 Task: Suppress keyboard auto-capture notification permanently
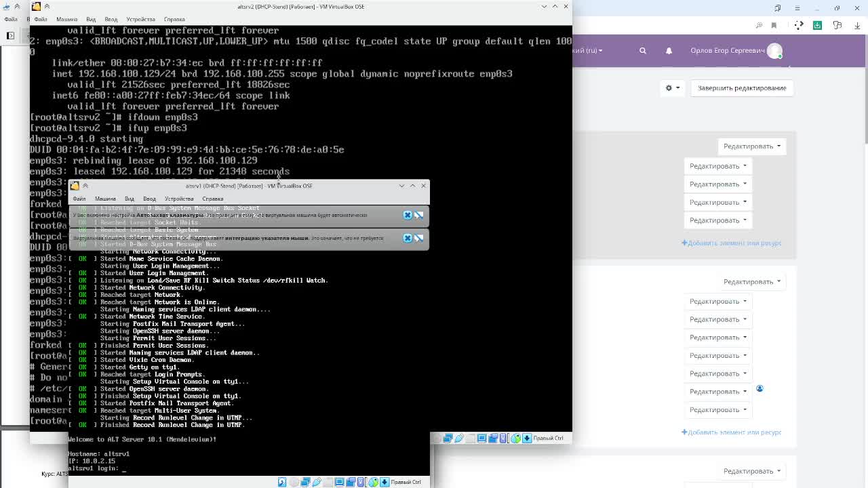click(x=418, y=215)
